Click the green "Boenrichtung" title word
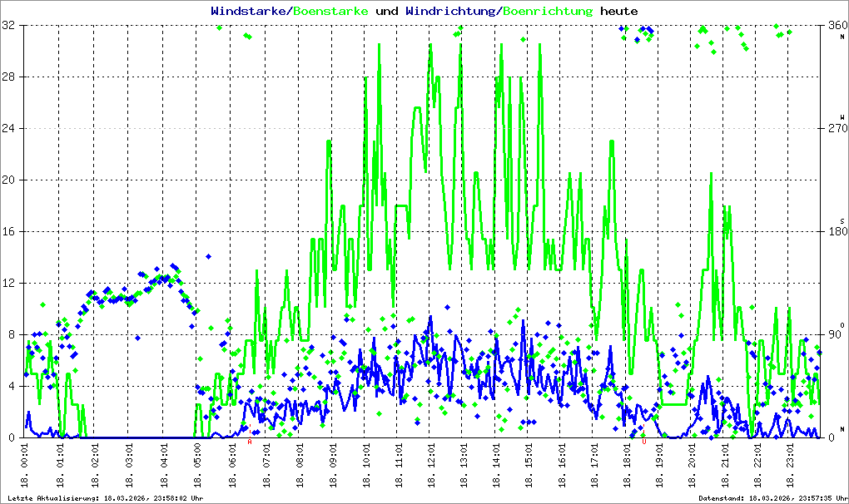 548,11
